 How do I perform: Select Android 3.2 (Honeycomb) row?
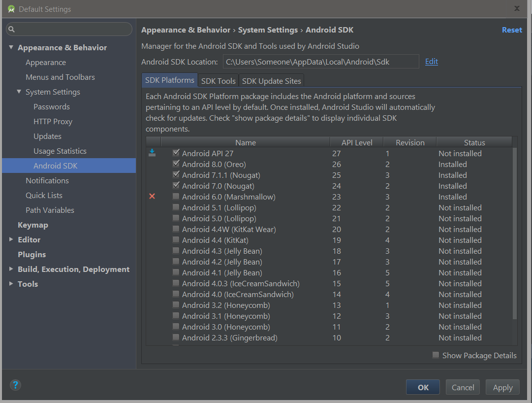(329, 305)
